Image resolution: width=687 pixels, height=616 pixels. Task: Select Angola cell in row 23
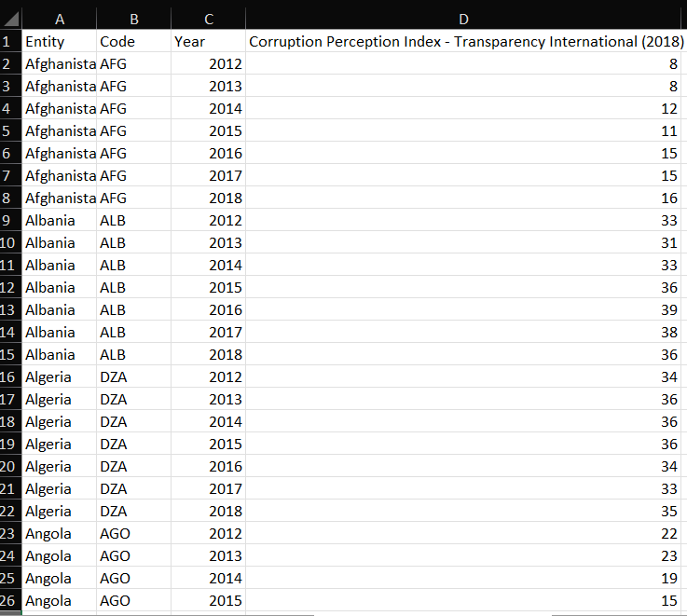59,533
